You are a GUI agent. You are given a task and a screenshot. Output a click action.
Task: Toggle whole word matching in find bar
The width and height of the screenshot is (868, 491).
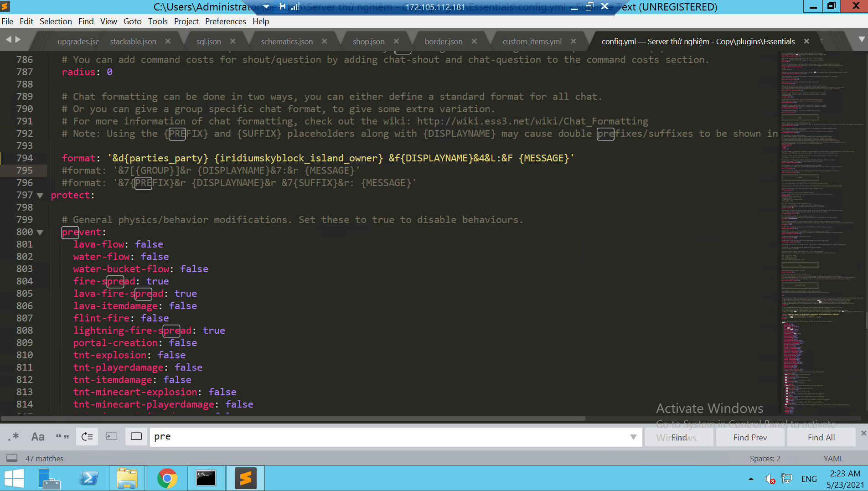[x=62, y=436]
